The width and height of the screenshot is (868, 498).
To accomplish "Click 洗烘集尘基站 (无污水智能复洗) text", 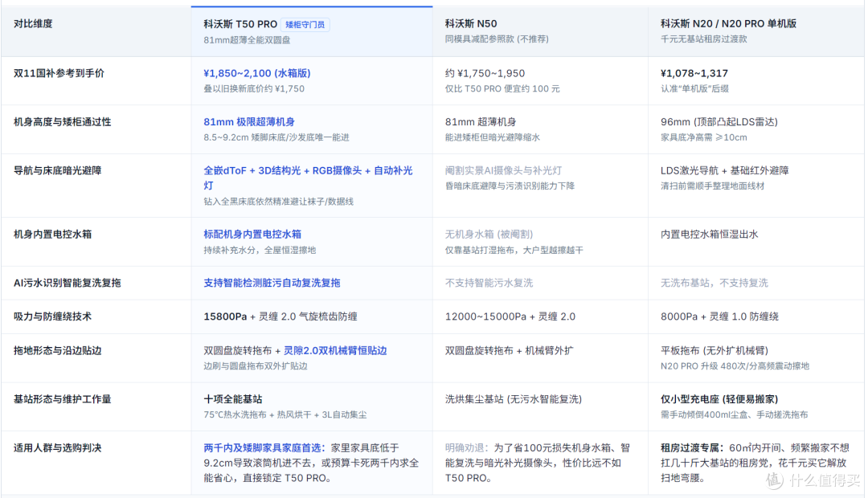I will coord(514,399).
